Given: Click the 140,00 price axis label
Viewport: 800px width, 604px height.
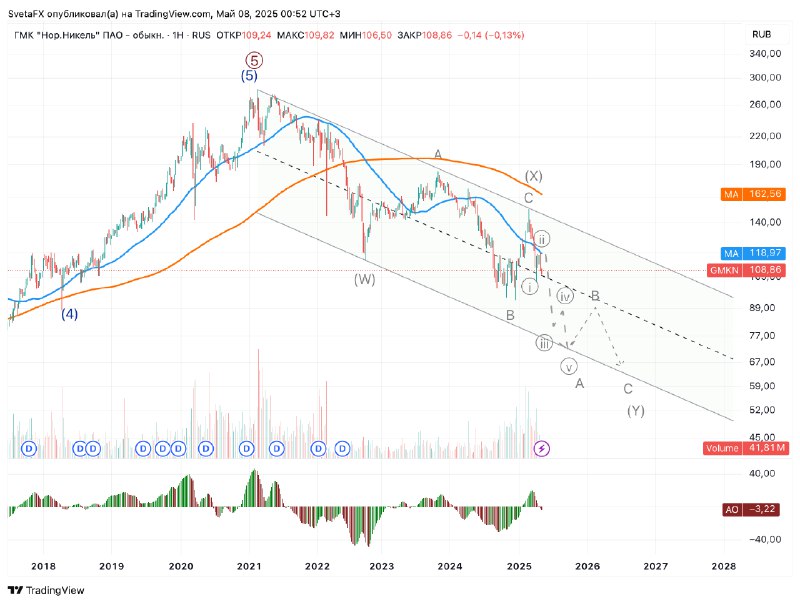Looking at the screenshot, I should 765,222.
